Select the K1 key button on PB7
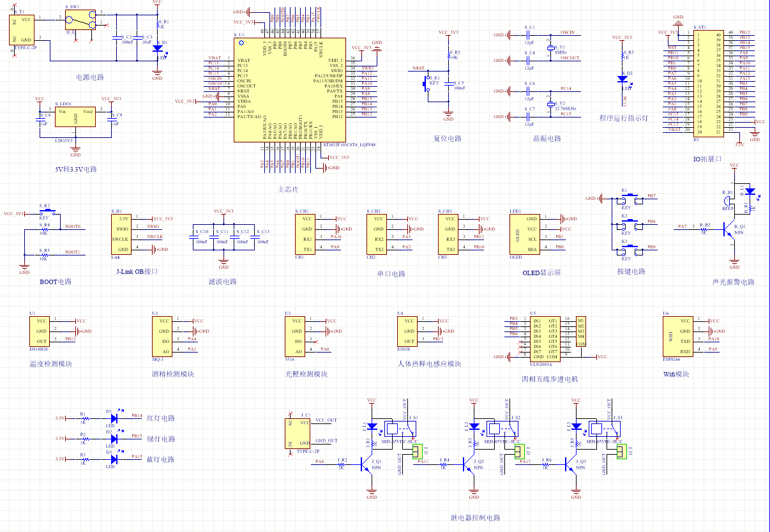The height and width of the screenshot is (532, 770). [x=631, y=199]
